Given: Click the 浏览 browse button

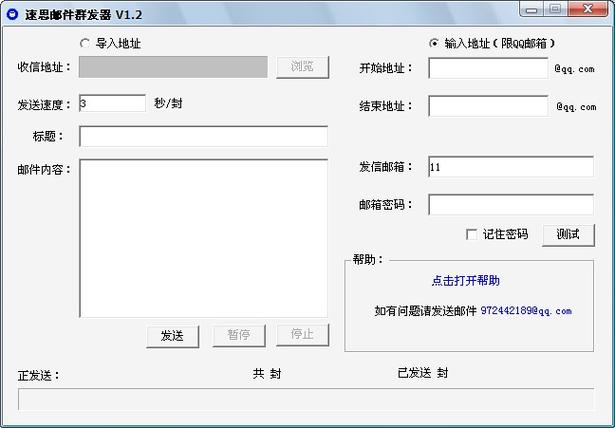Looking at the screenshot, I should click(x=302, y=67).
